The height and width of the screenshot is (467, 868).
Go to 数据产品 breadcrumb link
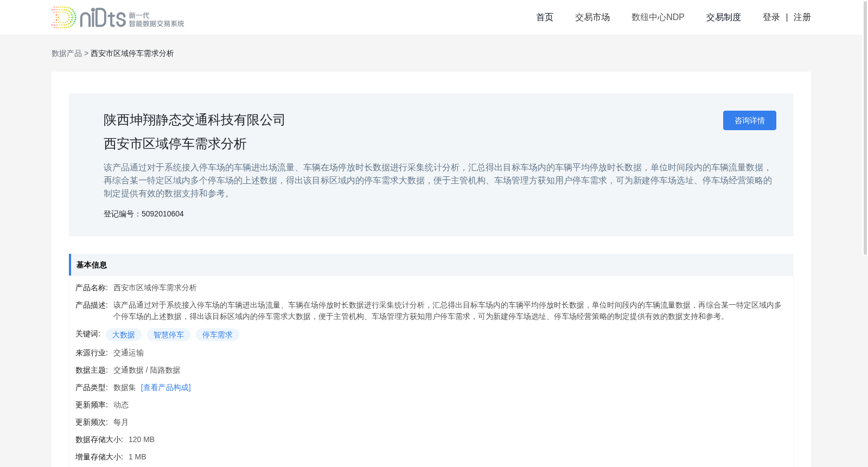tap(67, 53)
